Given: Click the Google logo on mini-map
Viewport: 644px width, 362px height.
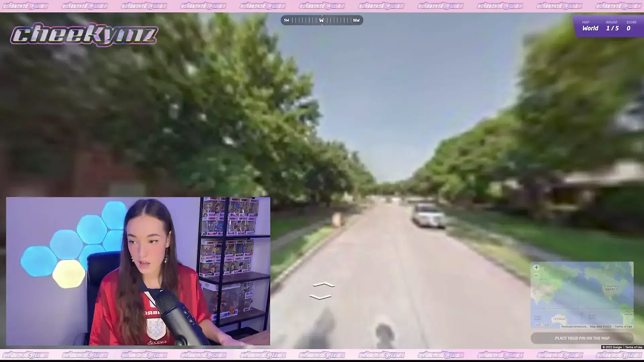Looking at the screenshot, I should (x=542, y=324).
